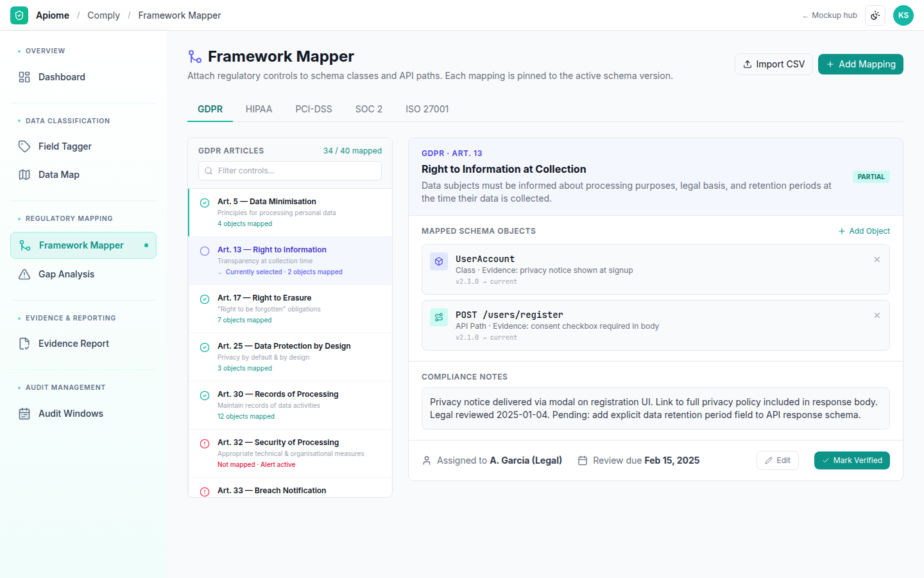This screenshot has height=578, width=924.
Task: Select Art. 32 — Security of Processing
Action: [x=290, y=453]
